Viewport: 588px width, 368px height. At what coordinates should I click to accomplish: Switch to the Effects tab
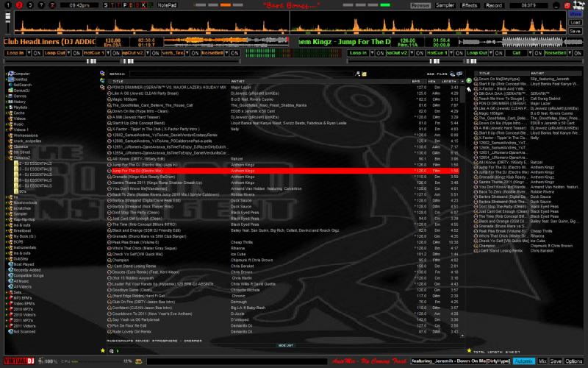[x=470, y=5]
